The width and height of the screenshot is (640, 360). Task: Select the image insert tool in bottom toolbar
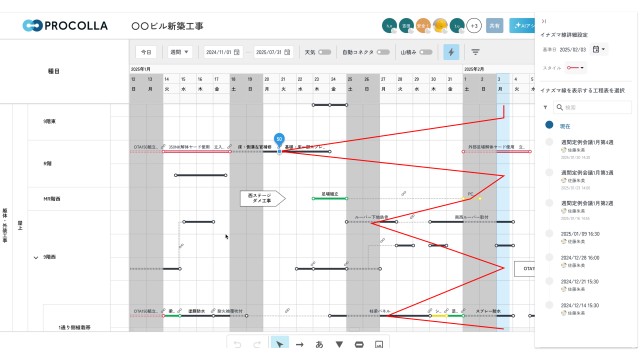(379, 344)
